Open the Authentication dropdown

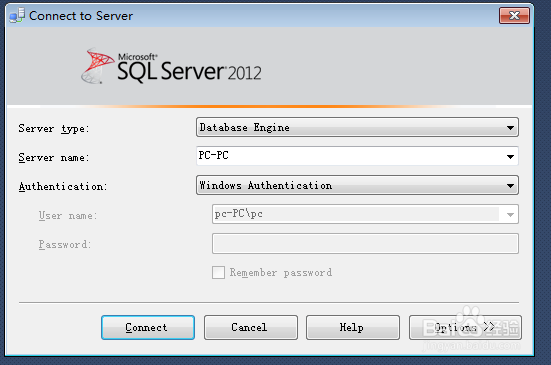[357, 185]
